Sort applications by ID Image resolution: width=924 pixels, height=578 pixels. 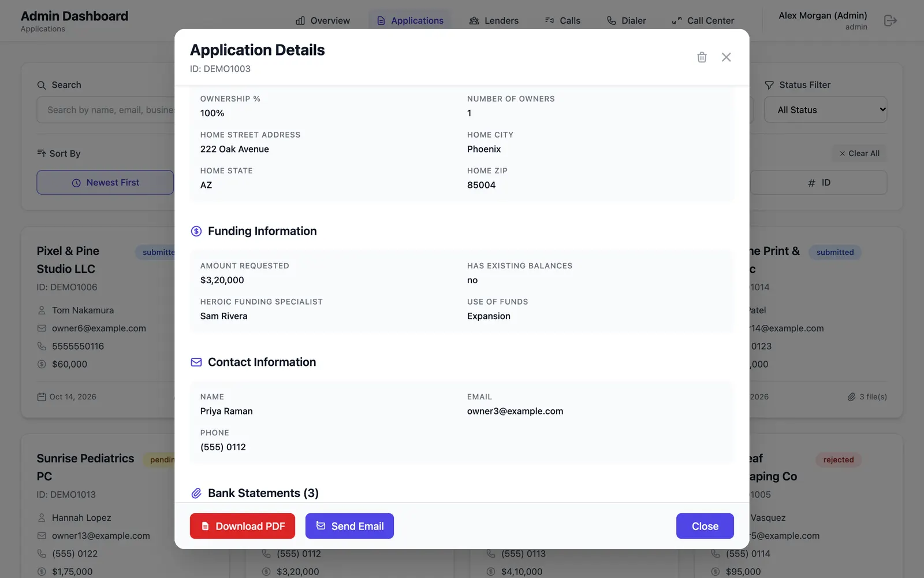[819, 183]
